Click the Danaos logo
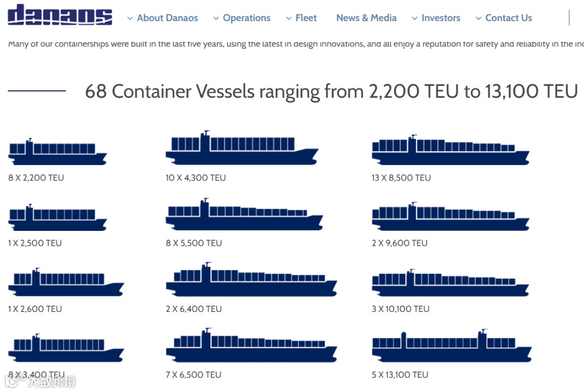The width and height of the screenshot is (584, 392). point(59,15)
